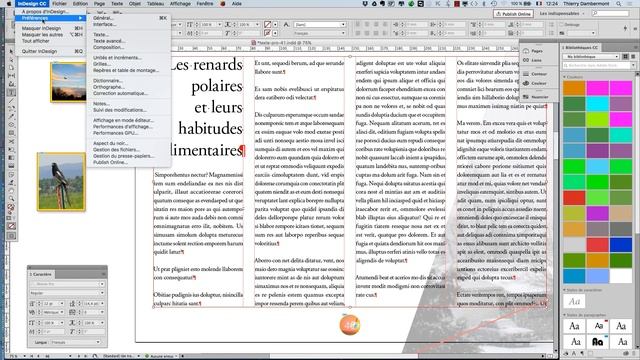
Task: Click the Adobe Stock search field
Action: coord(596,65)
